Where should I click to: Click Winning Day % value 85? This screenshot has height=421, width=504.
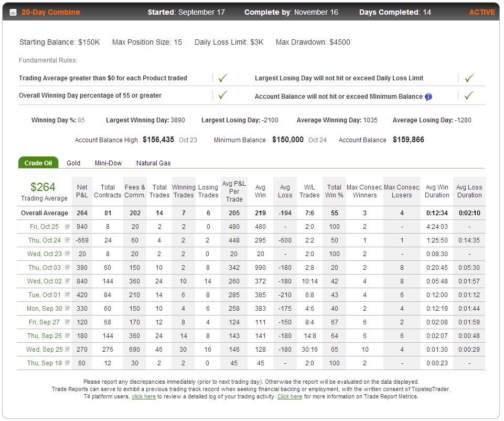coord(81,120)
